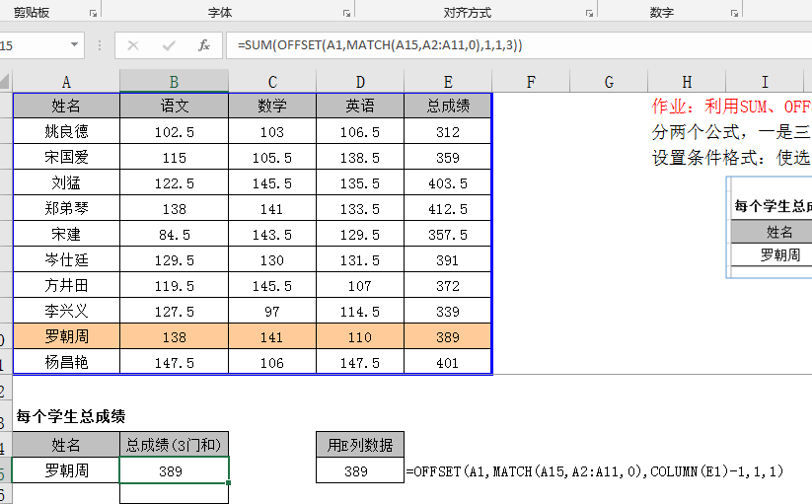This screenshot has width=812, height=504.
Task: Click inside the formula bar text
Action: 380,45
